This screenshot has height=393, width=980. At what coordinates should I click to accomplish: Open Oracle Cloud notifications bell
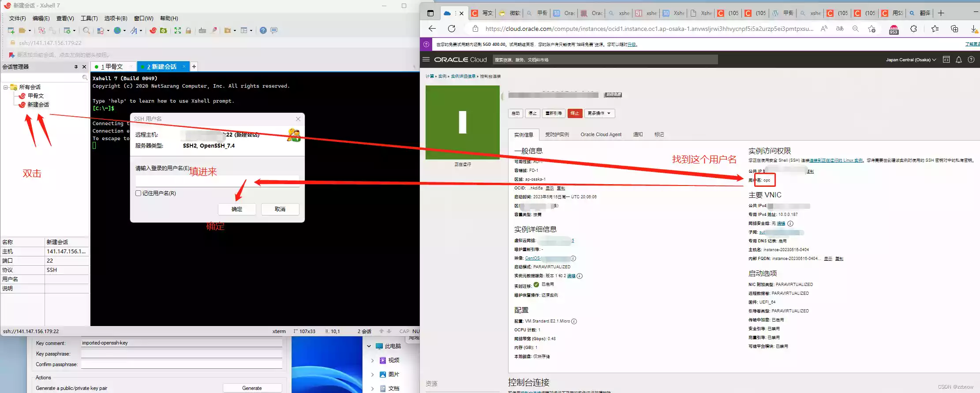tap(958, 59)
